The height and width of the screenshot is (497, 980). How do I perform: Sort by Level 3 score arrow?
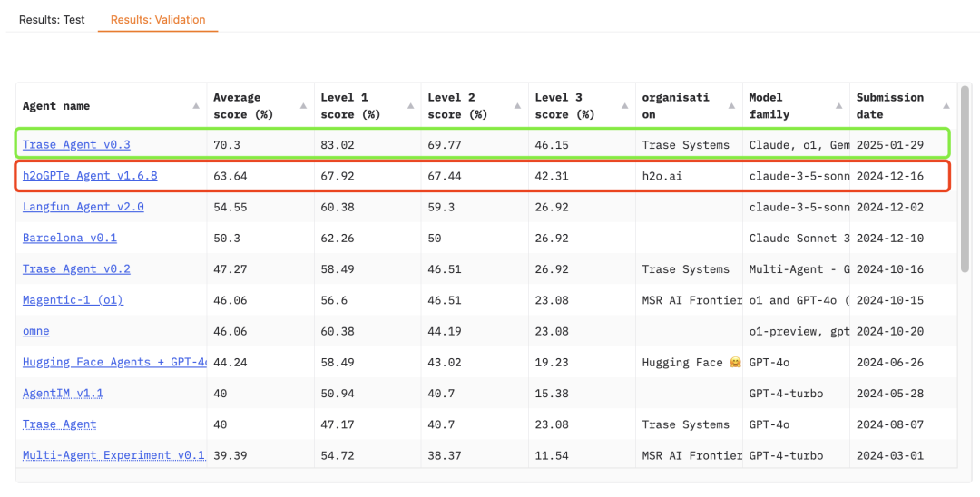625,106
